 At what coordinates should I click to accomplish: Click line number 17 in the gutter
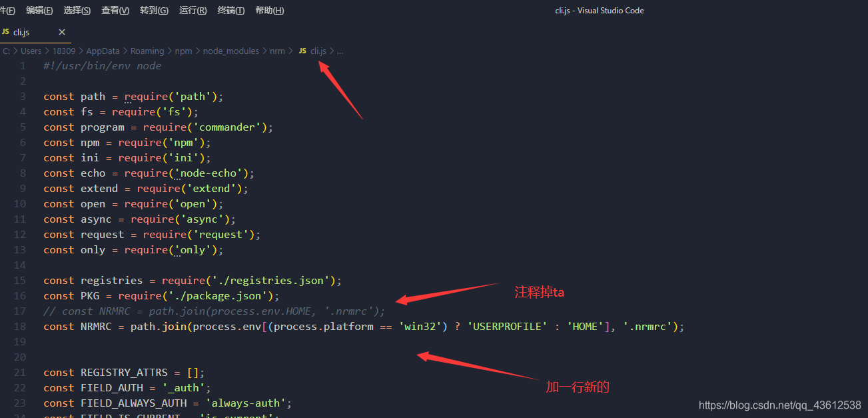coord(20,311)
